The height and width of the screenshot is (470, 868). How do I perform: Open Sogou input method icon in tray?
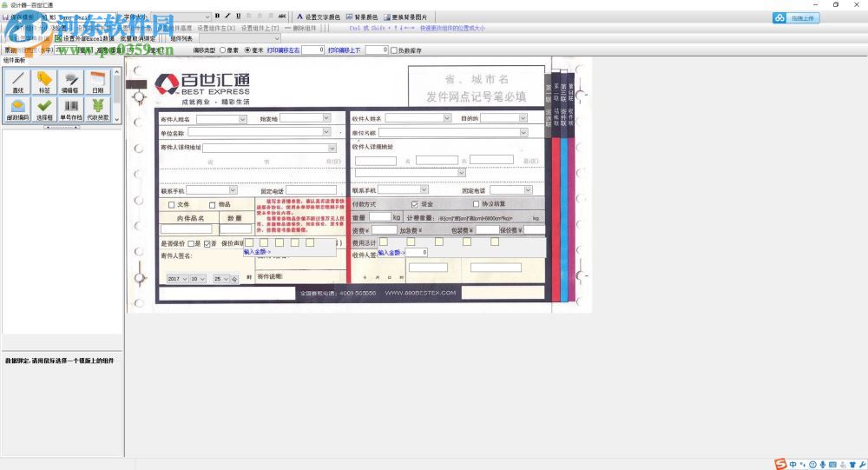coord(780,464)
